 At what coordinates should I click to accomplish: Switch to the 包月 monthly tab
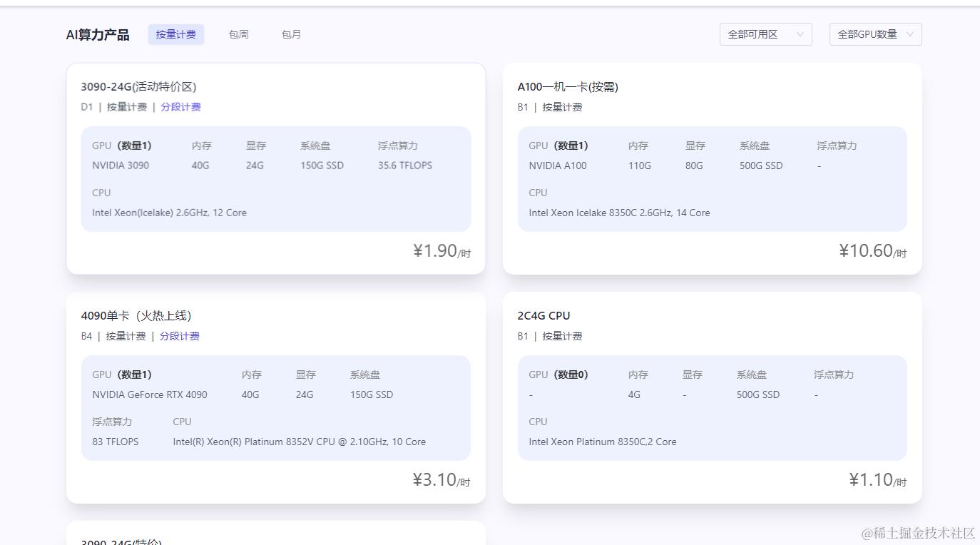[291, 34]
